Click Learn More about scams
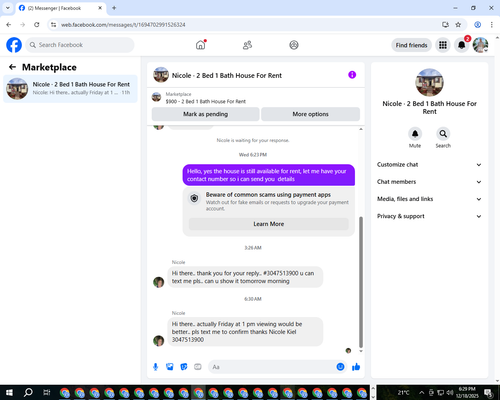The width and height of the screenshot is (500, 400). click(269, 224)
